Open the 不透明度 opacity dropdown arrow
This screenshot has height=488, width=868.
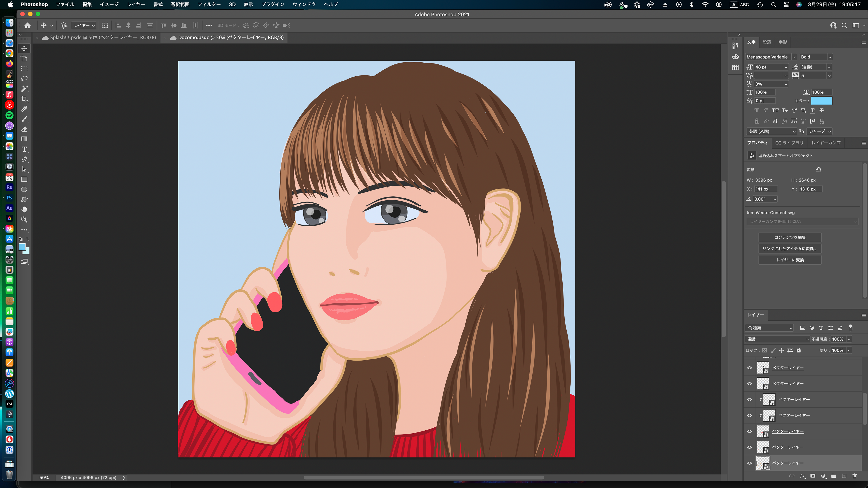pyautogui.click(x=849, y=339)
